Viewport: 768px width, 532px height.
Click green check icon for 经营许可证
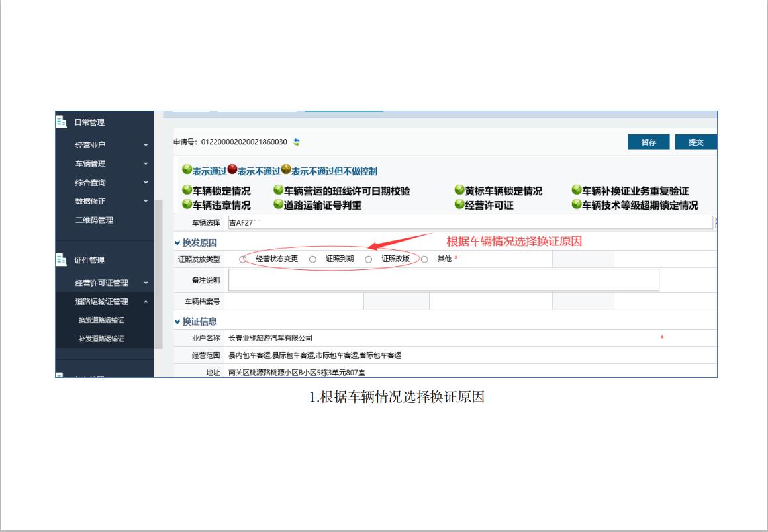[x=459, y=204]
